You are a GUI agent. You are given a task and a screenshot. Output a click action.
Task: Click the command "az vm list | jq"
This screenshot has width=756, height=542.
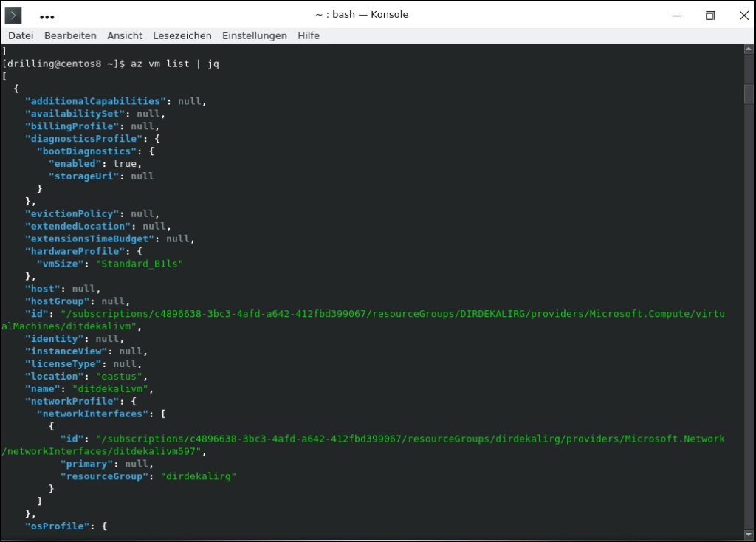tap(175, 64)
